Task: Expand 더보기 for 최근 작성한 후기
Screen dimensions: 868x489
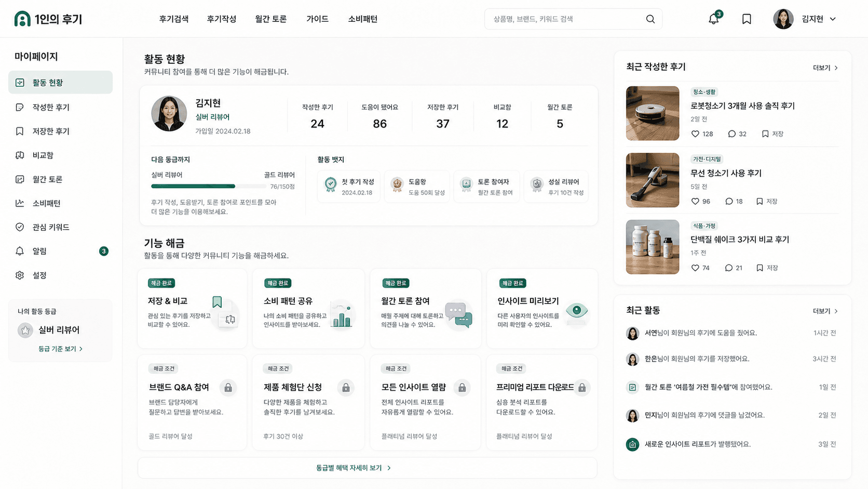Action: pos(825,68)
